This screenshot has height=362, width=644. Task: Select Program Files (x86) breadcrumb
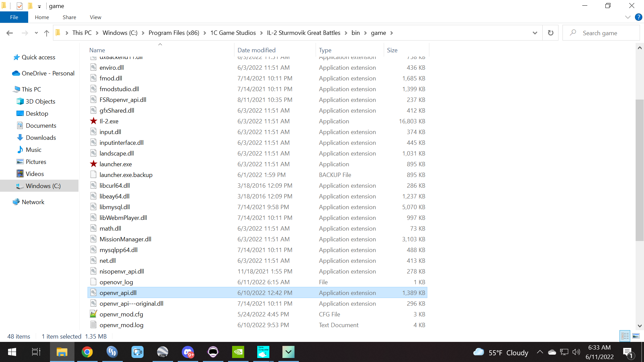tap(174, 33)
